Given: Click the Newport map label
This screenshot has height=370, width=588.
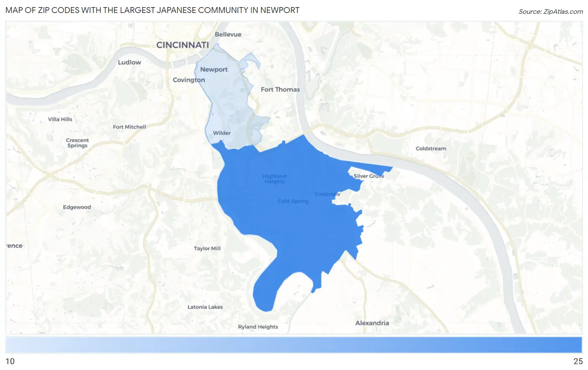Looking at the screenshot, I should coord(214,69).
